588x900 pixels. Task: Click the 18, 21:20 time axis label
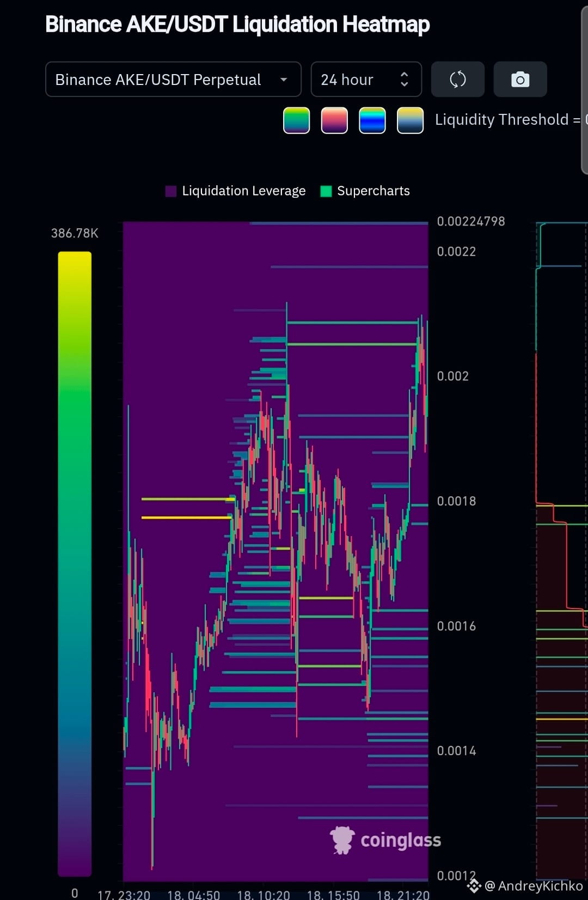(403, 895)
